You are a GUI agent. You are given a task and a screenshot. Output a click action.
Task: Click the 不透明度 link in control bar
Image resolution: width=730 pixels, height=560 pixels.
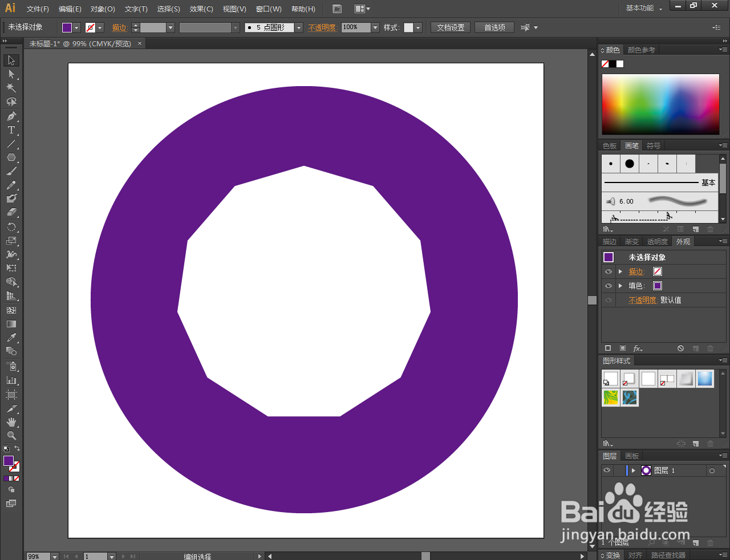tap(322, 27)
